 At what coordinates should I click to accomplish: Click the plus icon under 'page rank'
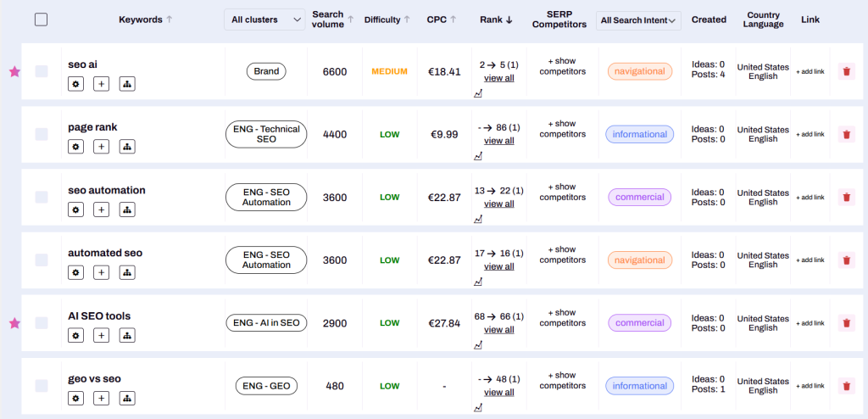101,147
